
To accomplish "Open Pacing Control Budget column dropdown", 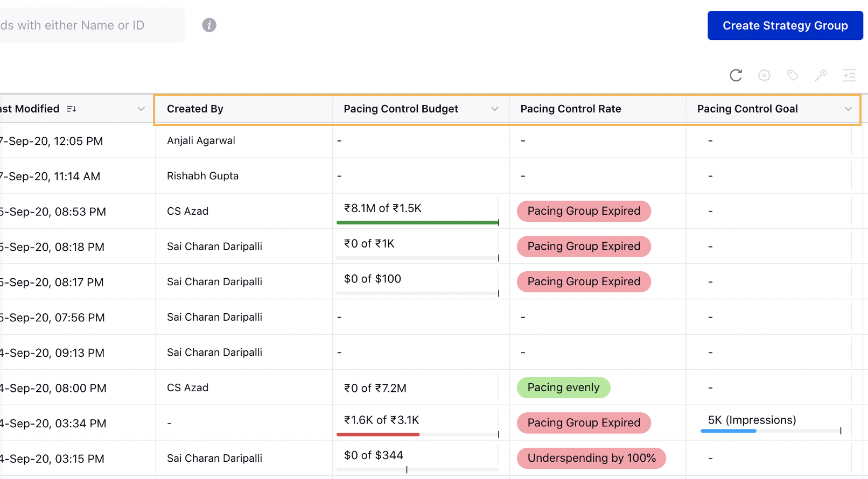I will click(494, 109).
